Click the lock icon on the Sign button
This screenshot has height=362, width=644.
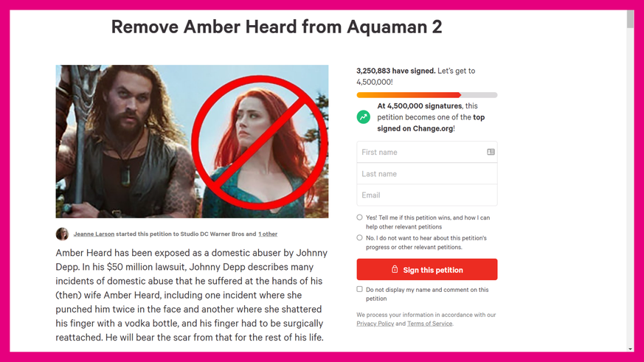pyautogui.click(x=394, y=269)
